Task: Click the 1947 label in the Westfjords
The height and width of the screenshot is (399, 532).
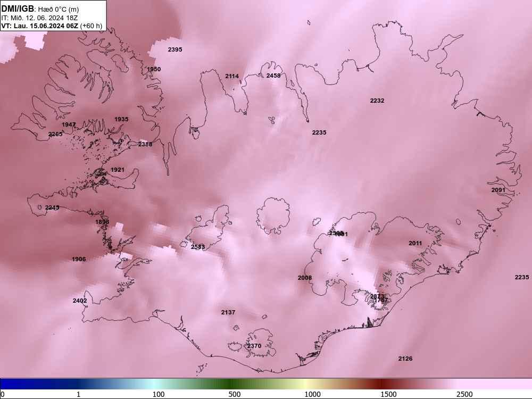Action: coord(69,125)
